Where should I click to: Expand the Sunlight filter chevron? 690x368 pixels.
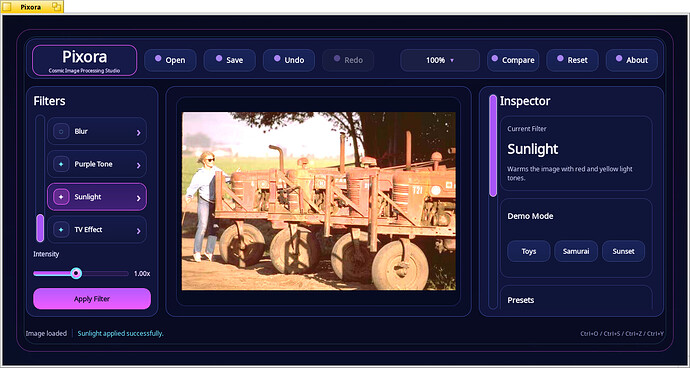[x=139, y=199]
